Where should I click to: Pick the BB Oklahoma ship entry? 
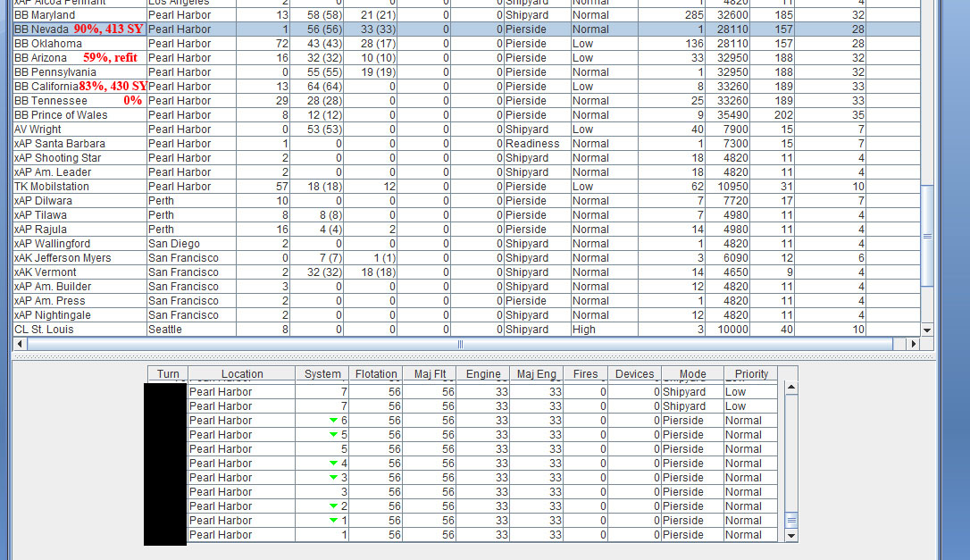point(466,43)
